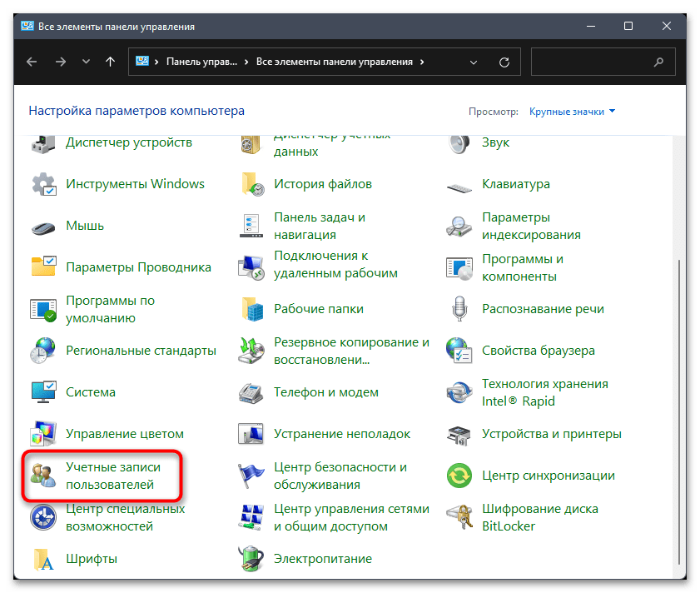Image resolution: width=700 pixels, height=593 pixels.
Task: Open the Звук link text
Action: [x=495, y=142]
